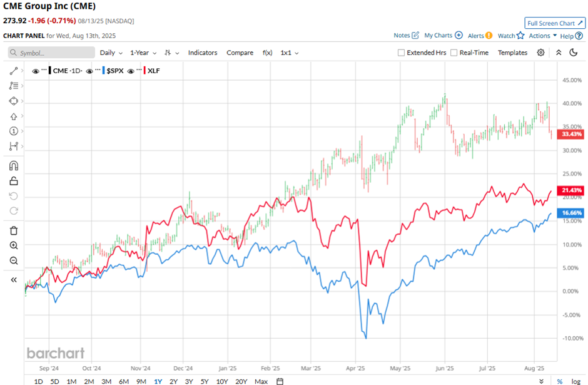Toggle visibility of XLF series
Screen dimensions: 588x385
131,71
